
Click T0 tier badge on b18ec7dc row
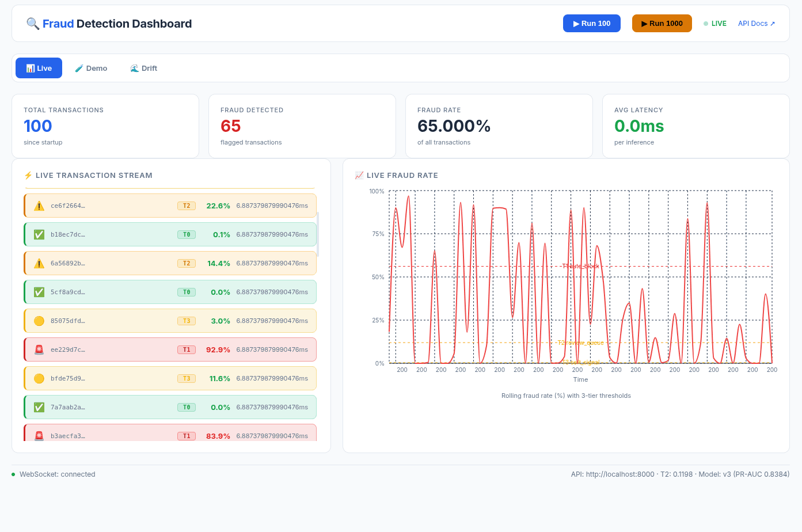click(187, 234)
